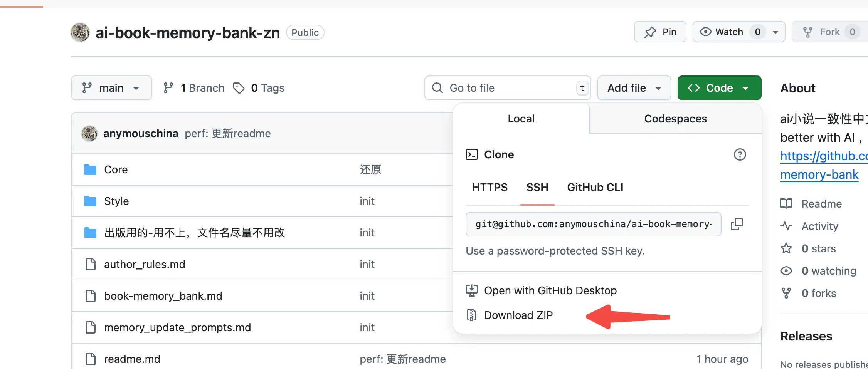Click the folder icon for Core
Viewport: 868px width, 369px height.
point(90,169)
